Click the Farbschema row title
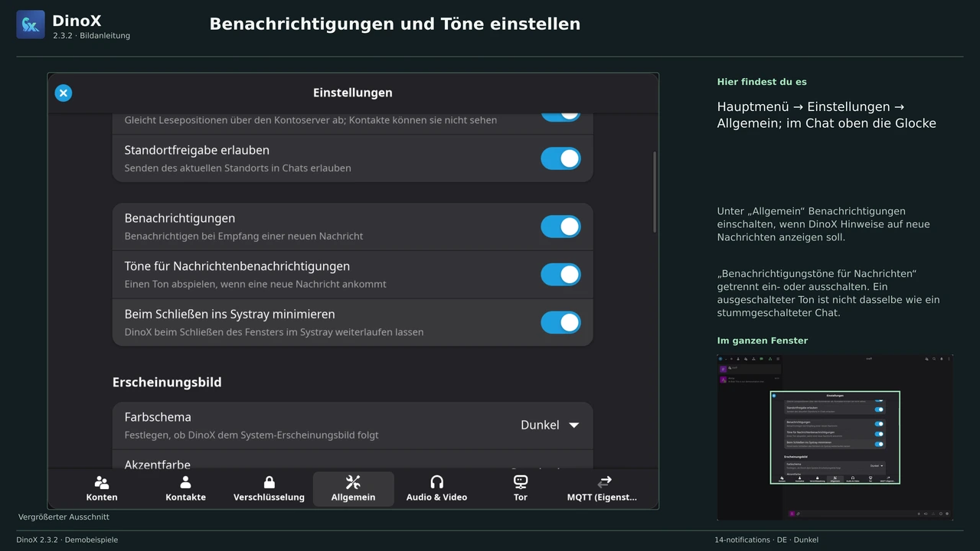The height and width of the screenshot is (551, 980). [158, 417]
